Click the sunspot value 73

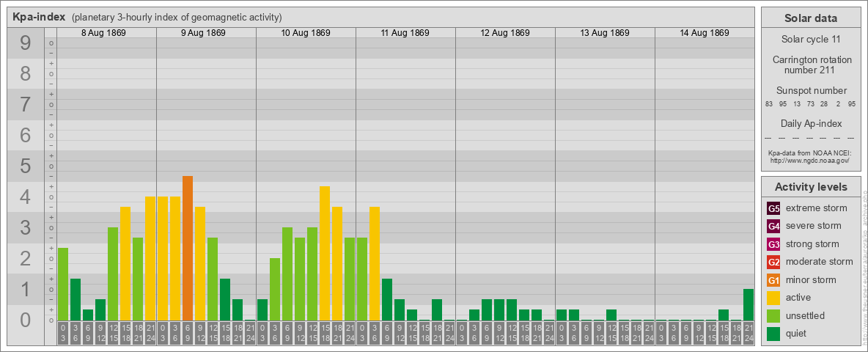[810, 104]
